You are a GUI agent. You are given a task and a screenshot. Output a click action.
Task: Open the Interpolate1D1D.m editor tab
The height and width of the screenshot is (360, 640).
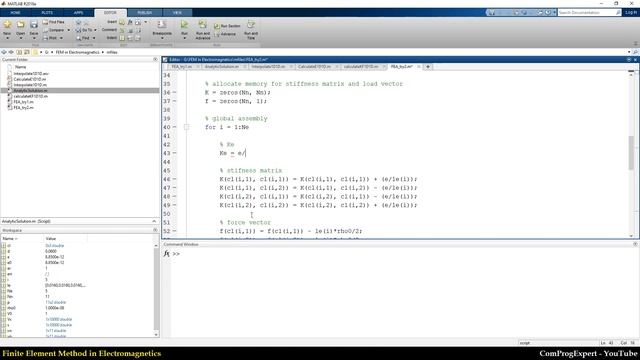(x=268, y=67)
